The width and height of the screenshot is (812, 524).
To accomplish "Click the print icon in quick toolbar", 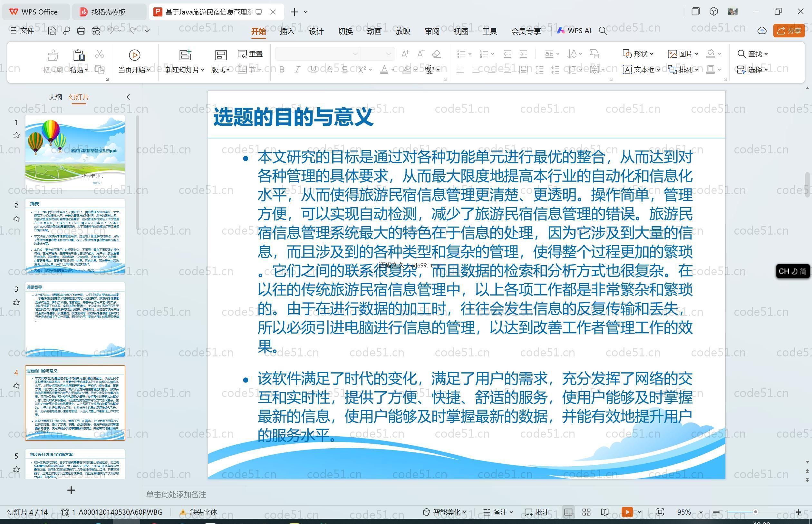I will 81,31.
